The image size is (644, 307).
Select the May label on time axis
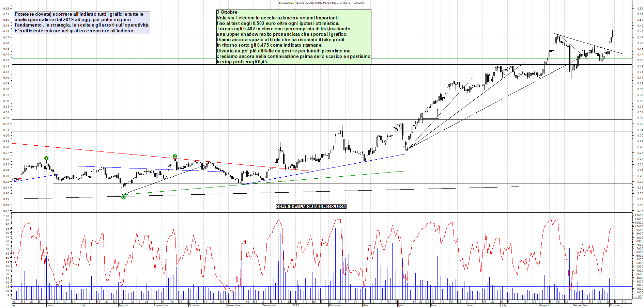coord(433,305)
